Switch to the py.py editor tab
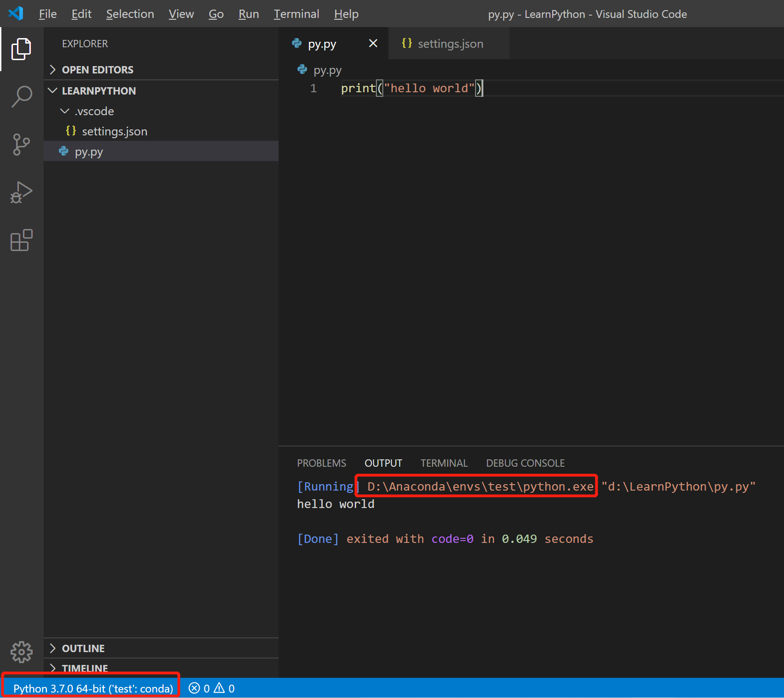 333,44
